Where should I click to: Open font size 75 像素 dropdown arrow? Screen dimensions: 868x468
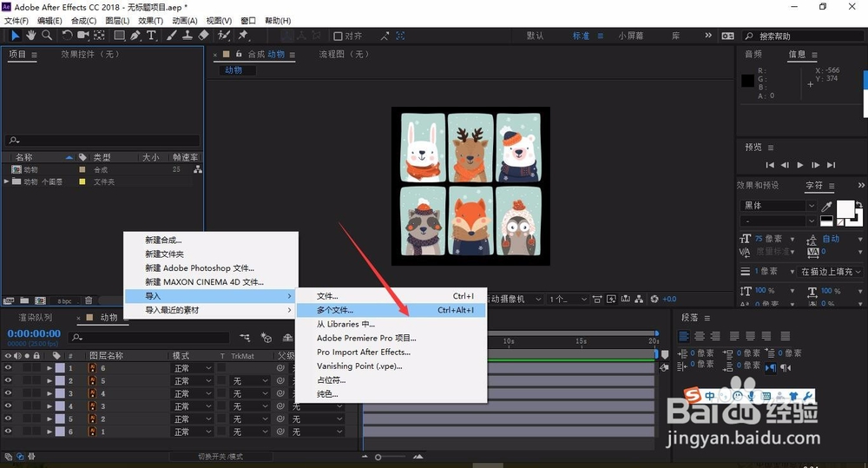(x=792, y=239)
